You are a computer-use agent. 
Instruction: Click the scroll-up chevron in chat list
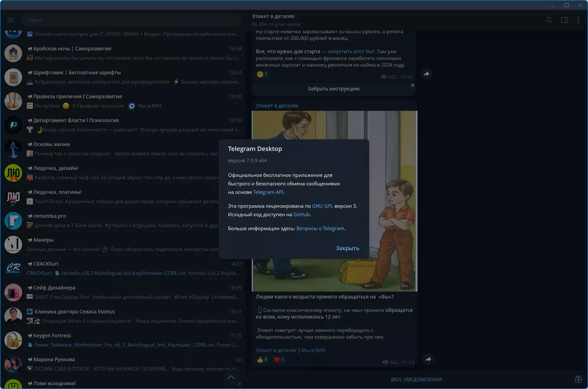[x=231, y=378]
